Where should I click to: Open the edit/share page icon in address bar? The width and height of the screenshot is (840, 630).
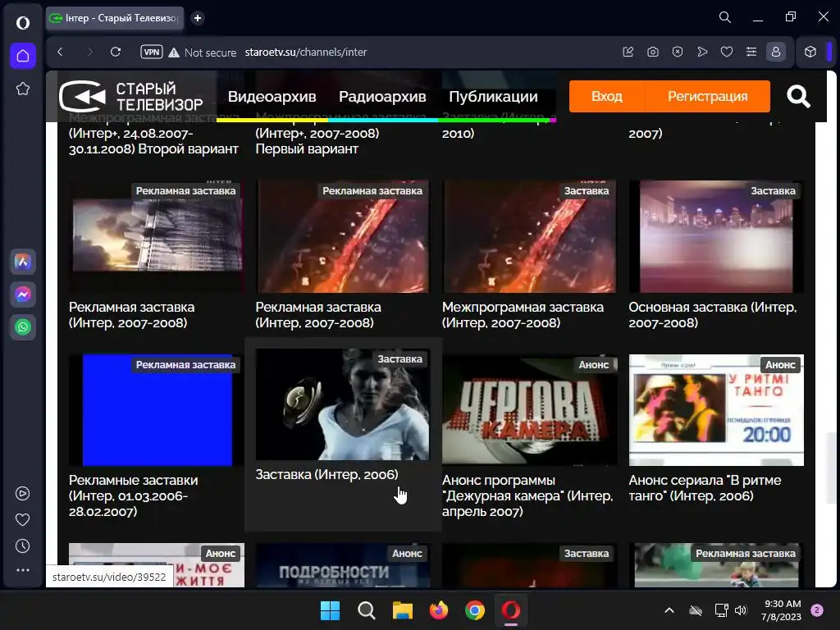[x=628, y=52]
